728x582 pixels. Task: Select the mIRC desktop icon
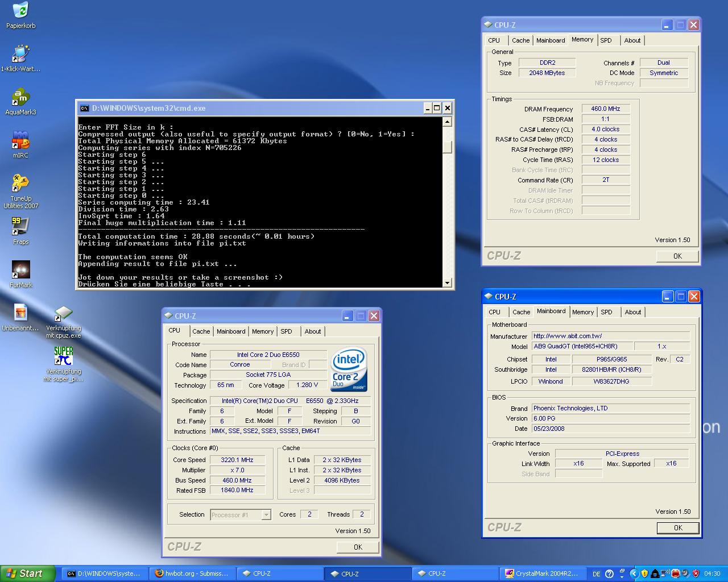click(x=20, y=140)
